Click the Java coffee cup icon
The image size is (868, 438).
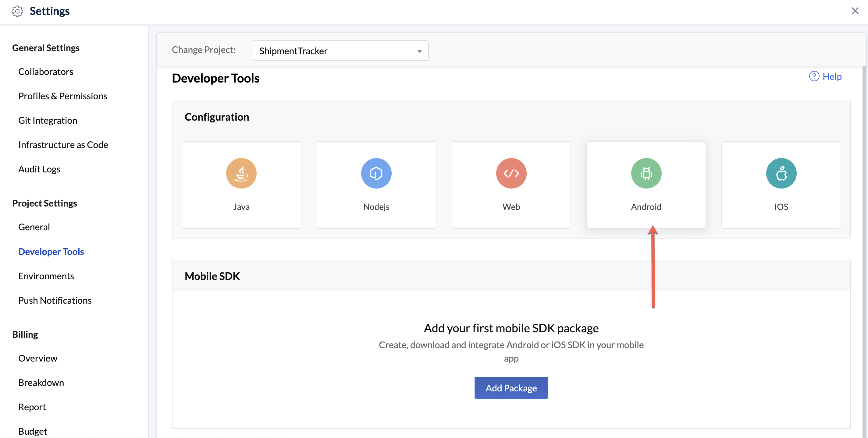(x=241, y=173)
